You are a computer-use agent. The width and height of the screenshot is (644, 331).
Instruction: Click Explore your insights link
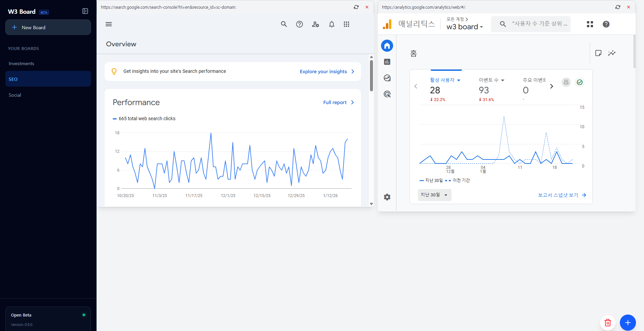327,72
